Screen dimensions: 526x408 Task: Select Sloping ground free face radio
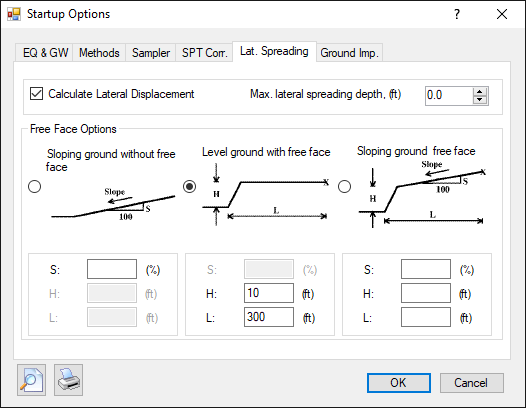345,186
